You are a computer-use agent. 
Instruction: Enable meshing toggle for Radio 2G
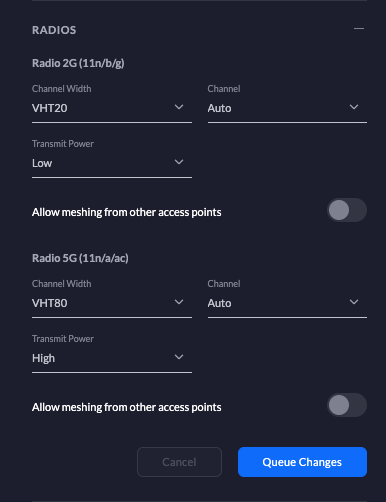click(347, 210)
